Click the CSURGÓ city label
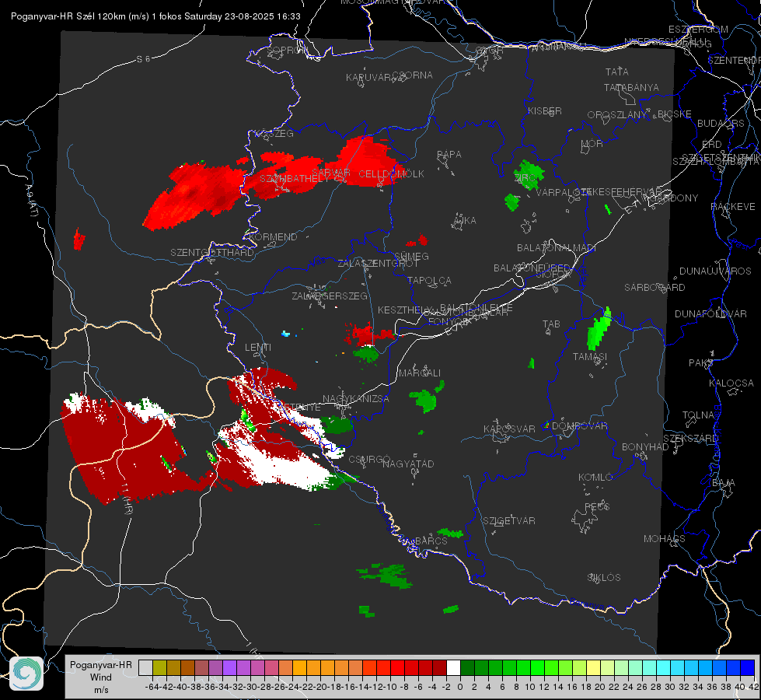The image size is (761, 700). [369, 459]
